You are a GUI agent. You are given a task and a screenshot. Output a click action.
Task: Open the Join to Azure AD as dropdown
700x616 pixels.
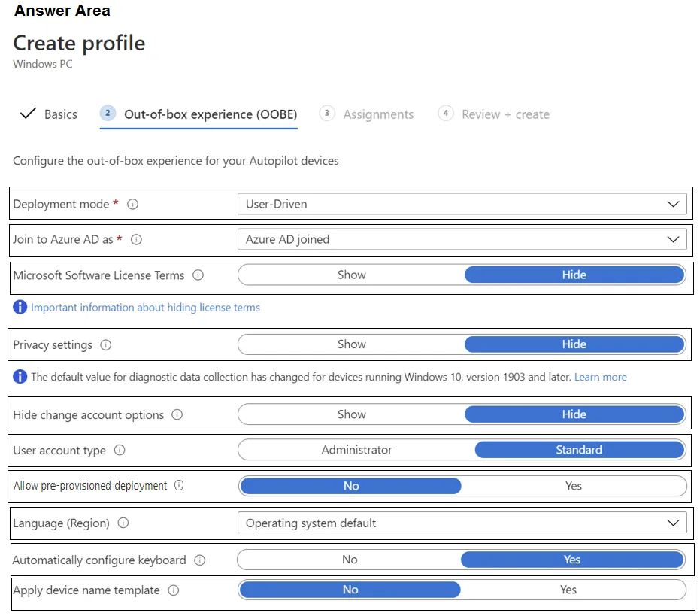[x=462, y=239]
